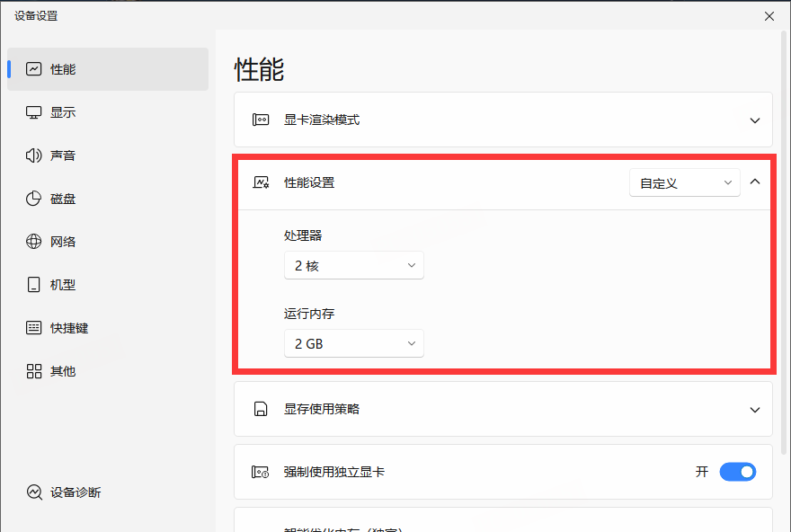
Task: Click the 显示 monitor icon
Action: 34,112
